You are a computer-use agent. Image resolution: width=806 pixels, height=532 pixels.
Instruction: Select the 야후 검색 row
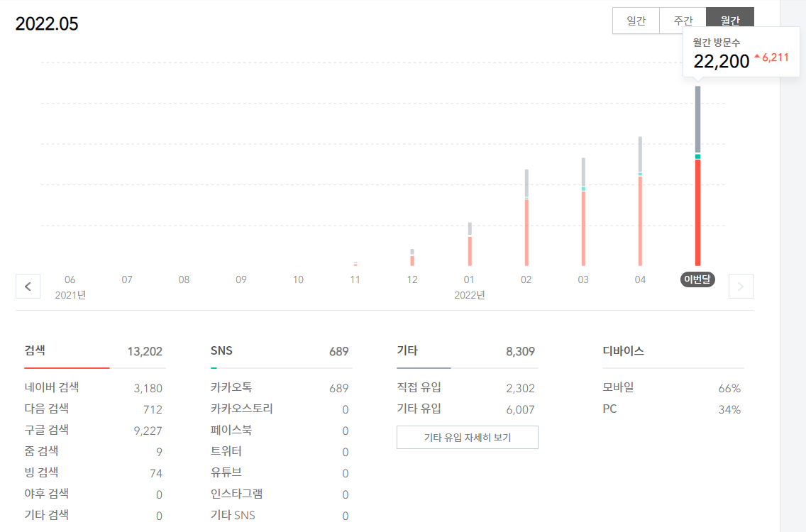94,494
